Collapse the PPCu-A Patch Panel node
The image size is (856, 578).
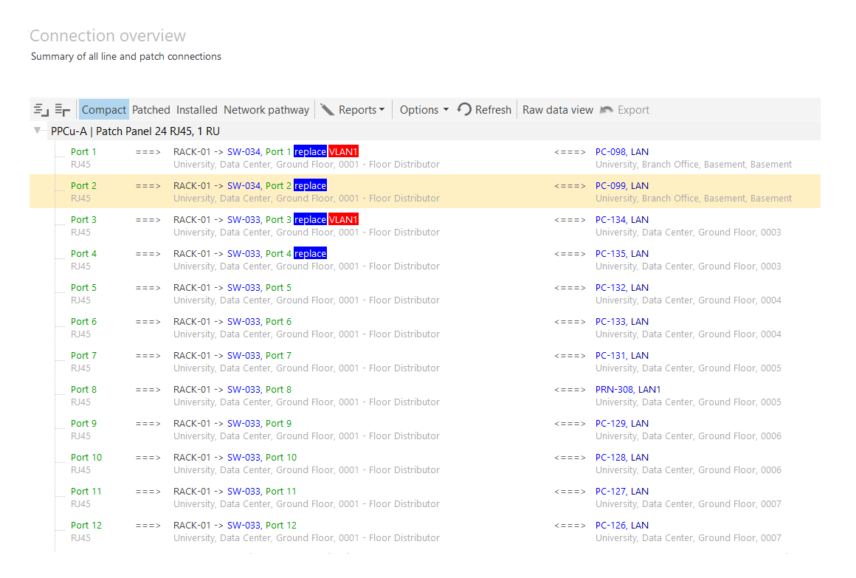tap(37, 130)
